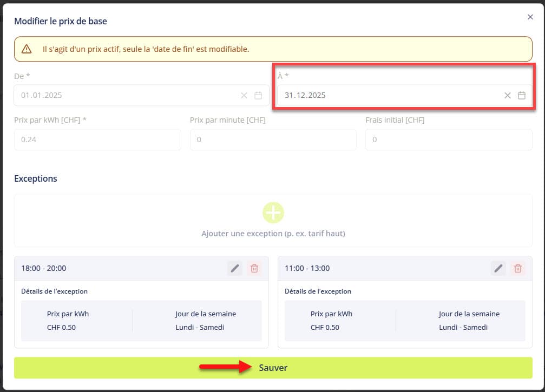
Task: Click 'Ajouter une exception' text link
Action: click(x=273, y=234)
